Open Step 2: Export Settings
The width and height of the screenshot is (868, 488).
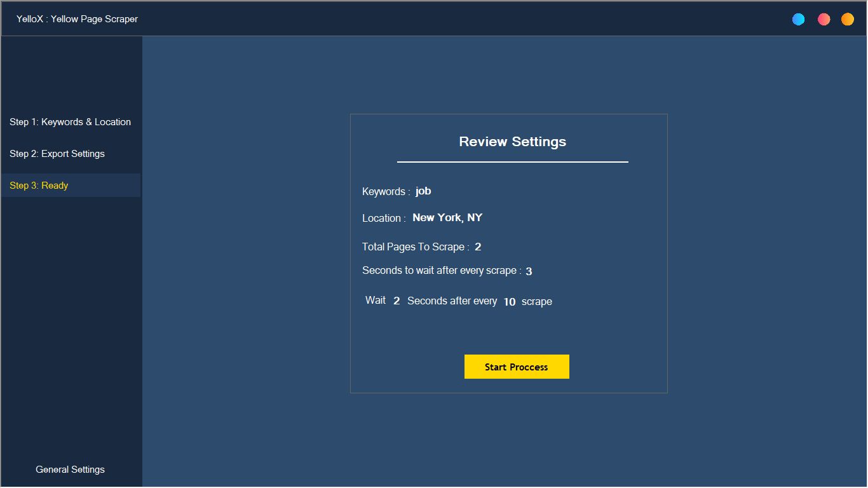pos(71,154)
